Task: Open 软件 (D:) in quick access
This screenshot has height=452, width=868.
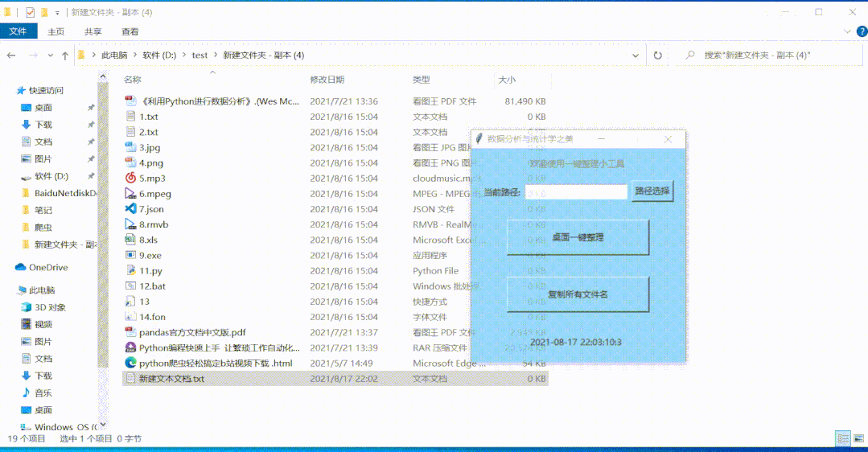Action: 51,176
